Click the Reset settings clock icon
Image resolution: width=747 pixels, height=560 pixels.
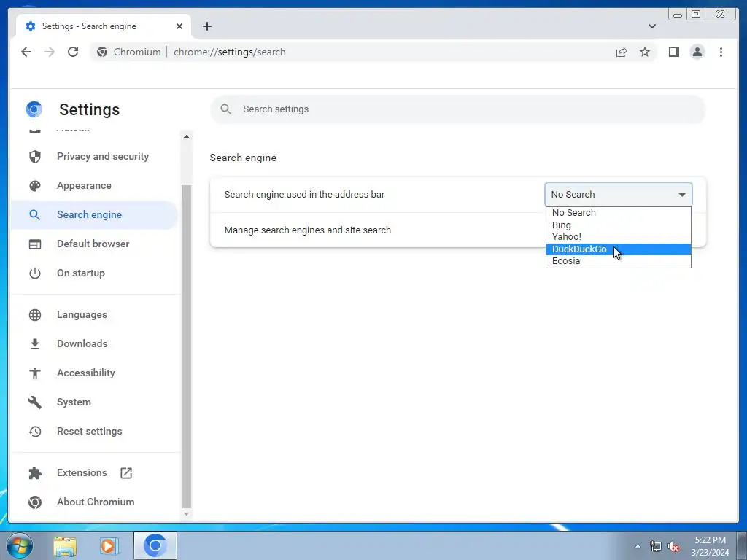35,432
